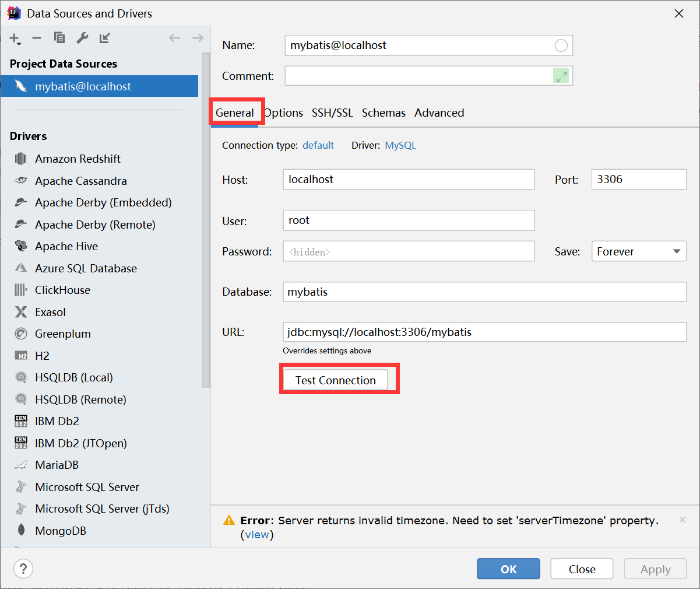The width and height of the screenshot is (700, 589).
Task: Click the IBM Db2 (JTOpen) driver icon
Action: (21, 443)
